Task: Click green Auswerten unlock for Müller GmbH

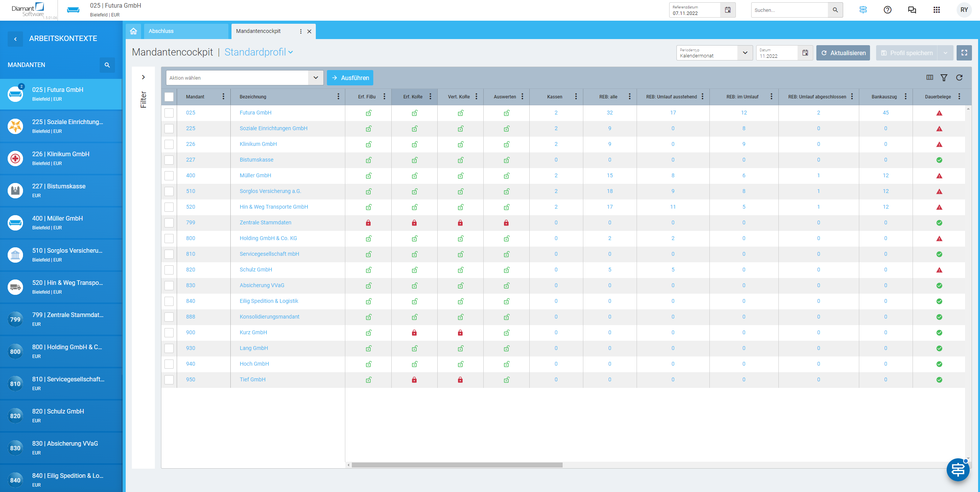Action: pos(507,176)
